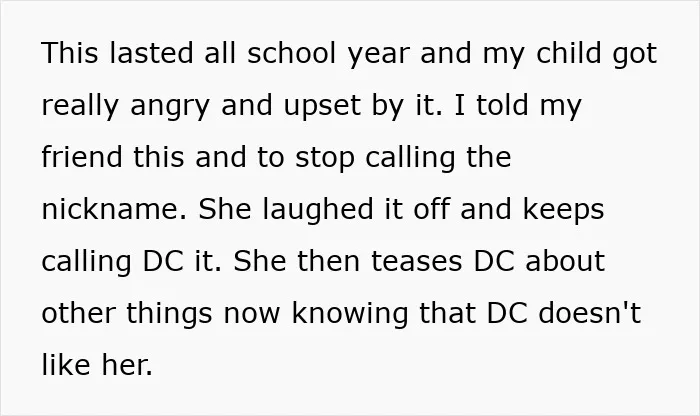700x416 pixels.
Task: Click the word "told" in the second line
Action: 502,105
